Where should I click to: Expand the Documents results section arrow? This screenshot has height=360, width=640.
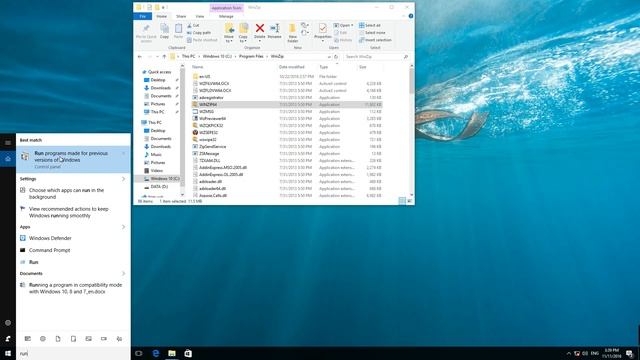123,273
